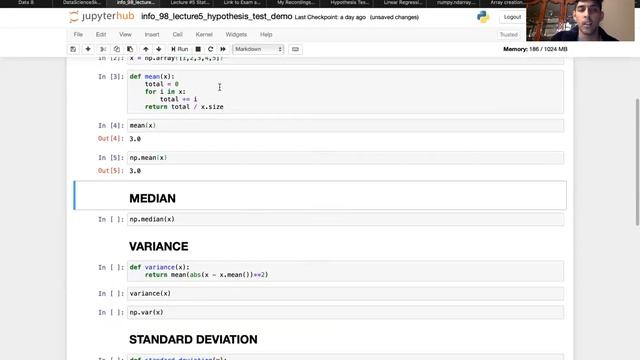Click the Out[4] result 3.0
Screen dimensions: 640x360
point(135,139)
